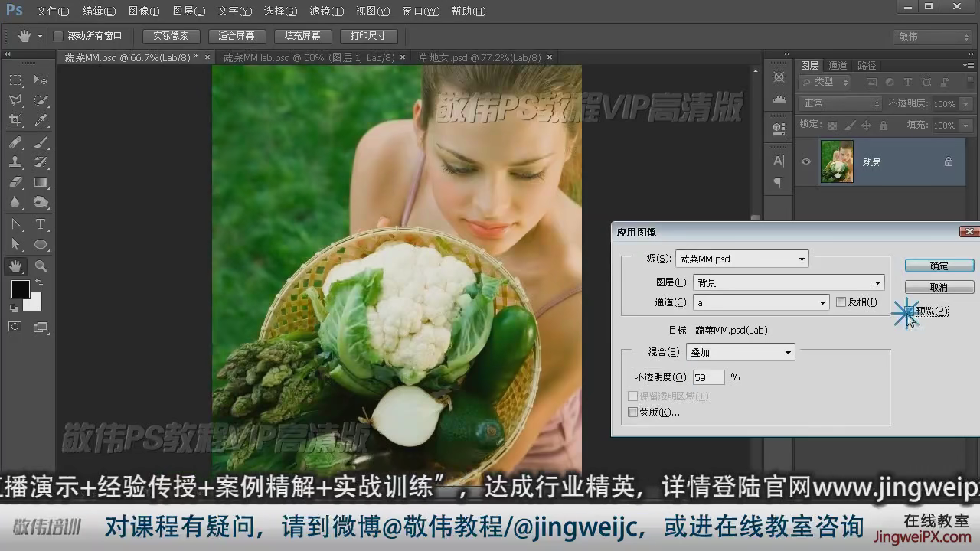Image resolution: width=980 pixels, height=551 pixels.
Task: Reset default foreground and background colors
Action: pyautogui.click(x=13, y=308)
